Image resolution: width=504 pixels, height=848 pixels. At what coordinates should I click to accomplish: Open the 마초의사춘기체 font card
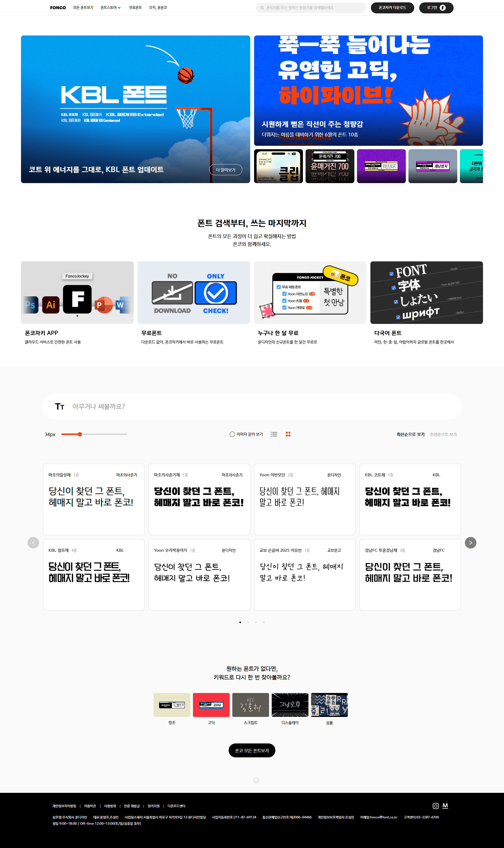tap(199, 499)
